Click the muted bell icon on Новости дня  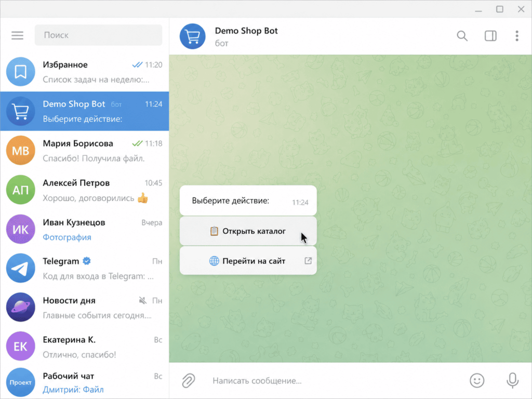tap(143, 300)
